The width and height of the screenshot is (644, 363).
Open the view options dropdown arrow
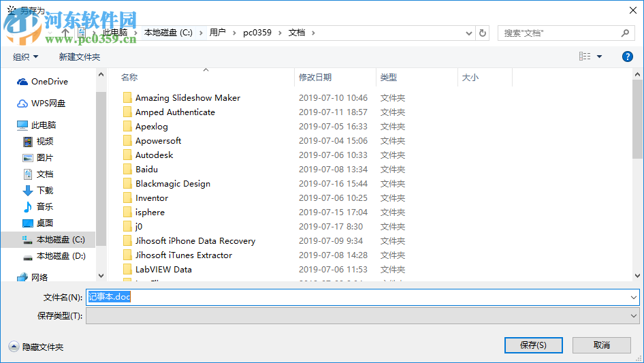tap(599, 57)
